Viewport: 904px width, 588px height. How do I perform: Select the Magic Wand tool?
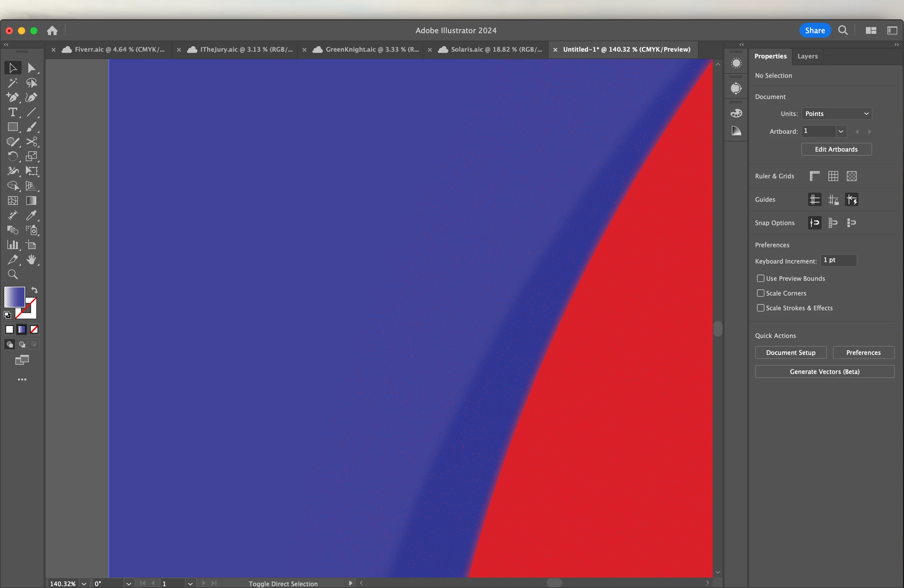(x=13, y=83)
